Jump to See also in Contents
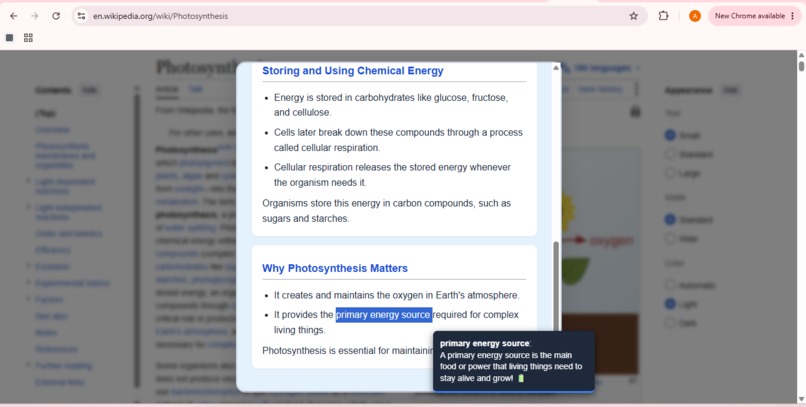 51,316
